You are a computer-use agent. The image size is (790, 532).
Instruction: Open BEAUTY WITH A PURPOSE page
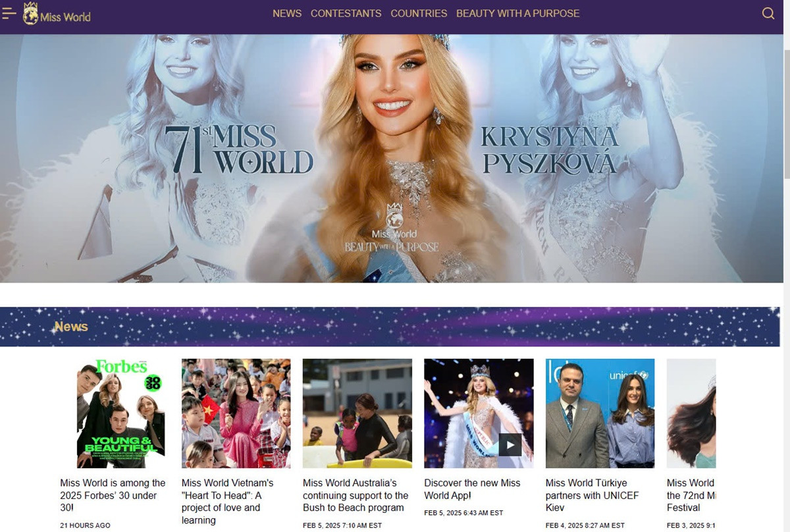[517, 14]
